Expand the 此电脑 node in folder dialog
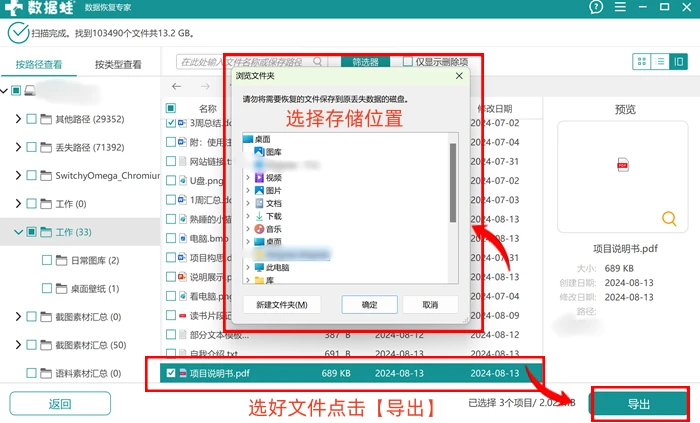This screenshot has height=423, width=700. [x=248, y=267]
